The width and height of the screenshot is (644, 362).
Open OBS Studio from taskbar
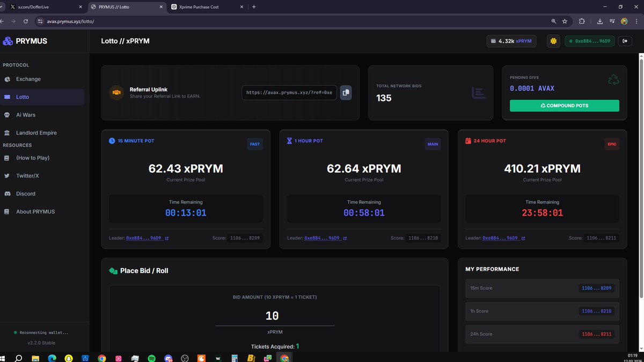click(x=185, y=358)
